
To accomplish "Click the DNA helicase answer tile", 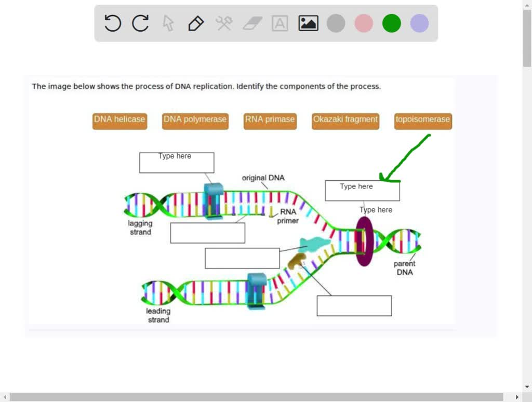I will (x=119, y=120).
